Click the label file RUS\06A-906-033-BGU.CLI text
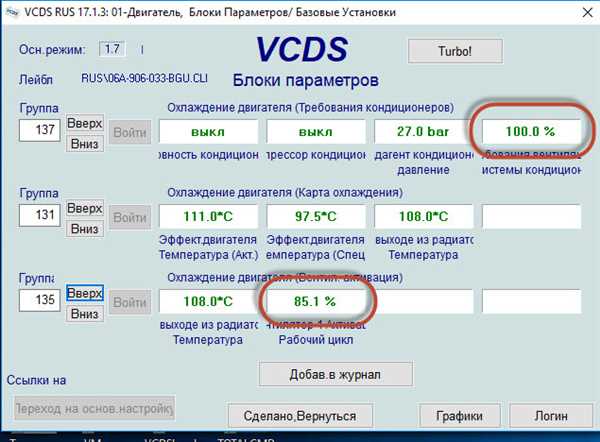Image resolution: width=600 pixels, height=442 pixels. tap(144, 78)
